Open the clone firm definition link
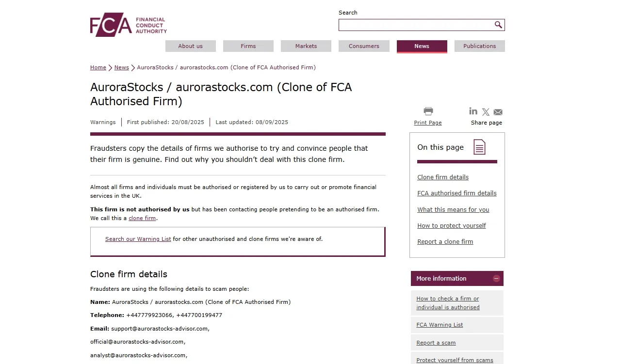 (x=142, y=218)
